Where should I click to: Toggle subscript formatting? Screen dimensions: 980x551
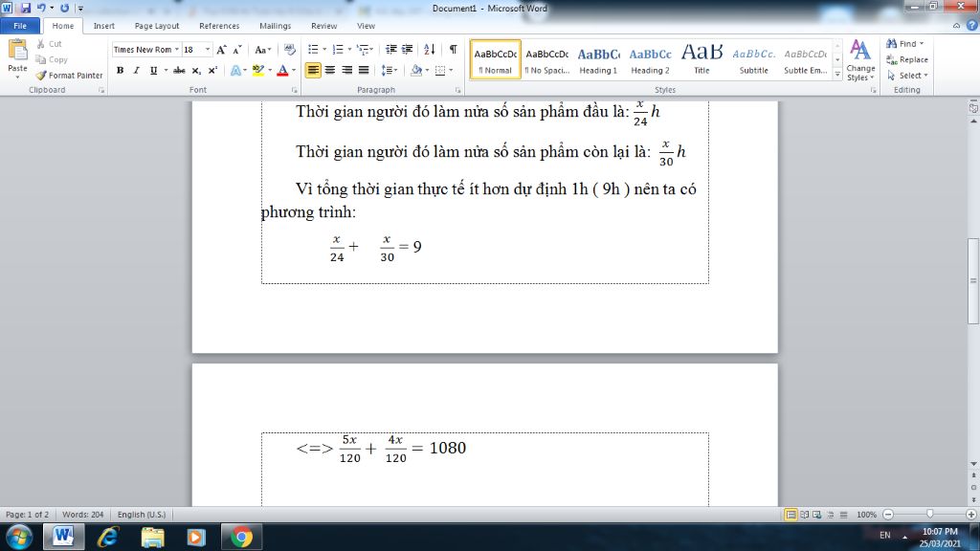[196, 70]
